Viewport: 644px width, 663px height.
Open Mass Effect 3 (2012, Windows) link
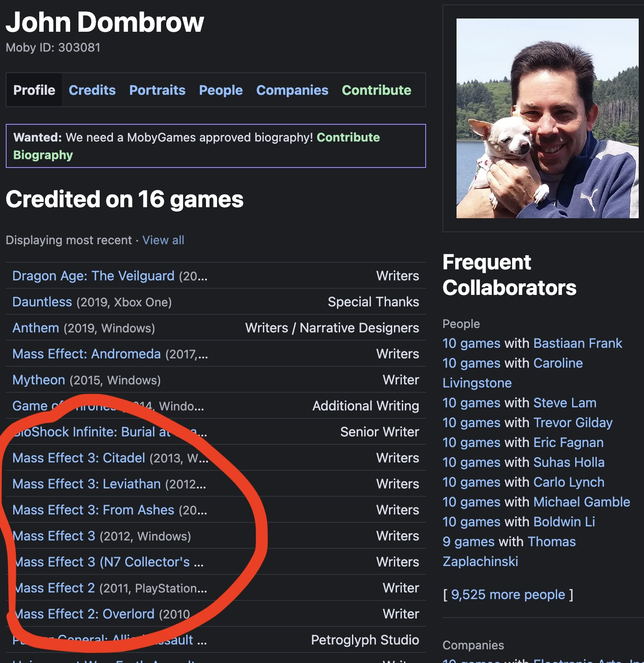click(x=54, y=536)
